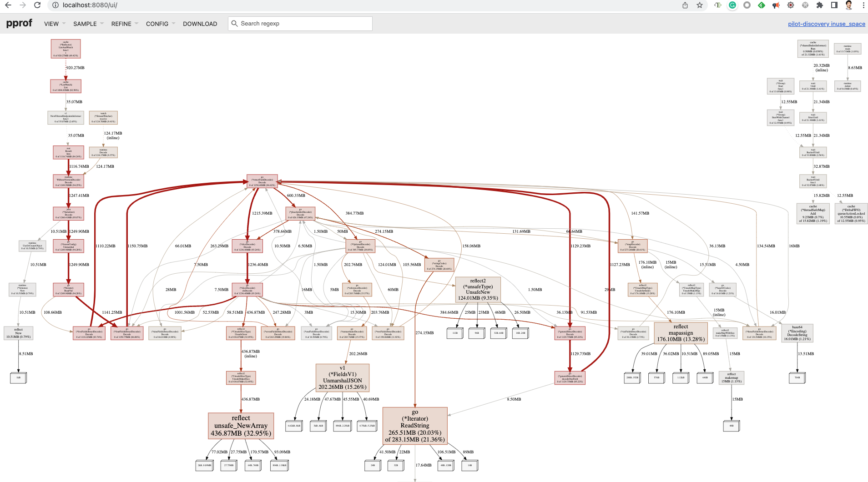Open the Grammarly extension icon
Screen dimensions: 868x482
(732, 6)
